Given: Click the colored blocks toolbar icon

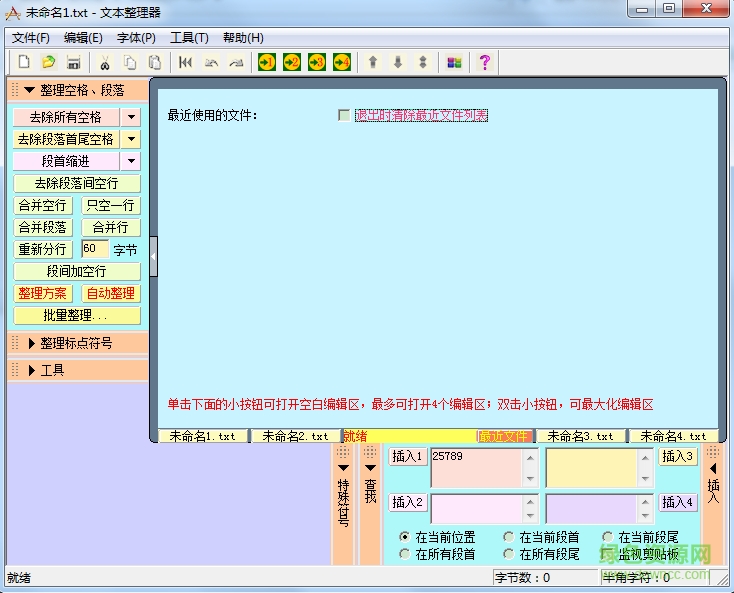Looking at the screenshot, I should 454,62.
